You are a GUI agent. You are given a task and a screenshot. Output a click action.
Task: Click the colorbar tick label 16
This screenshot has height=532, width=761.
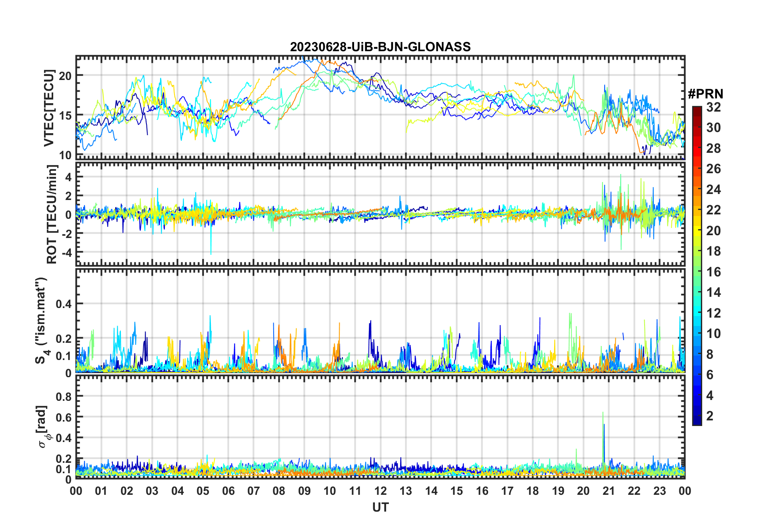pyautogui.click(x=713, y=272)
